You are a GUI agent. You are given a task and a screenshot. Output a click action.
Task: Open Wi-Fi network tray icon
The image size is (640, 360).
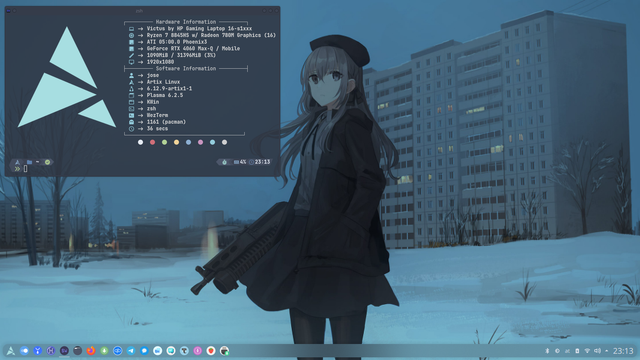point(587,351)
